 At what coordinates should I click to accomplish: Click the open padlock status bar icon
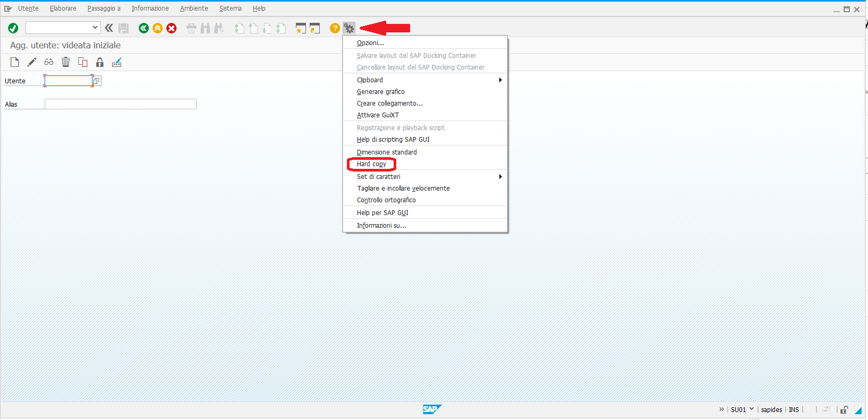click(x=844, y=409)
